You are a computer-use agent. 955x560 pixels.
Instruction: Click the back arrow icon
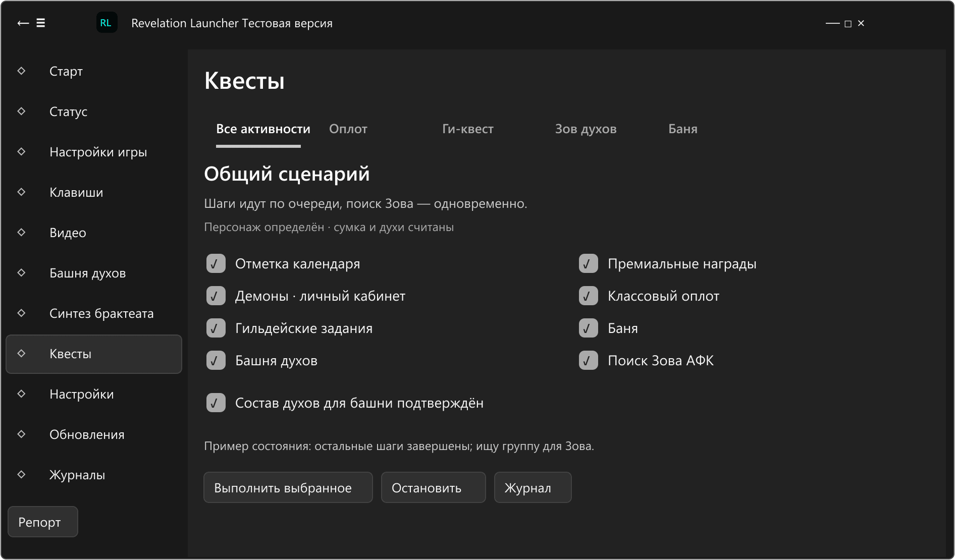pyautogui.click(x=23, y=23)
